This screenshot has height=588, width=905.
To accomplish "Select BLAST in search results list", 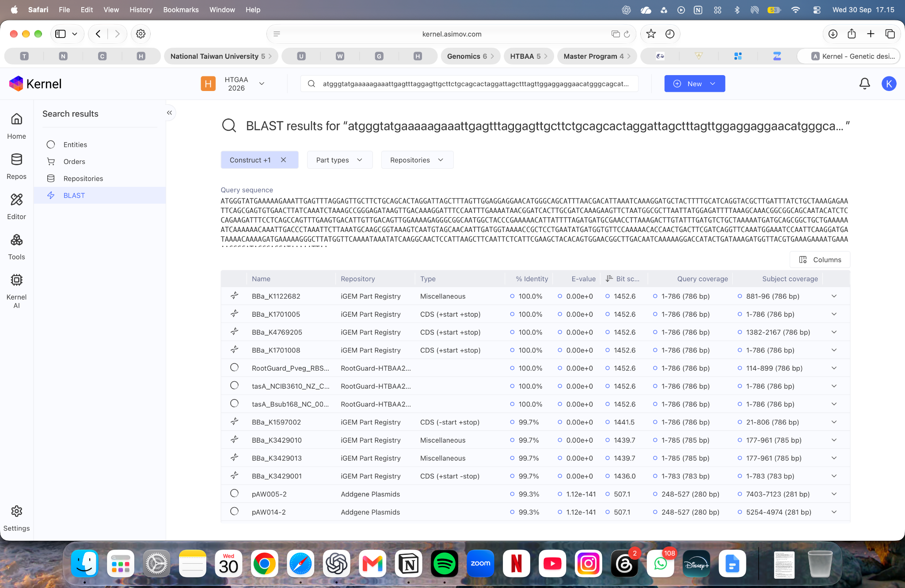I will [100, 195].
